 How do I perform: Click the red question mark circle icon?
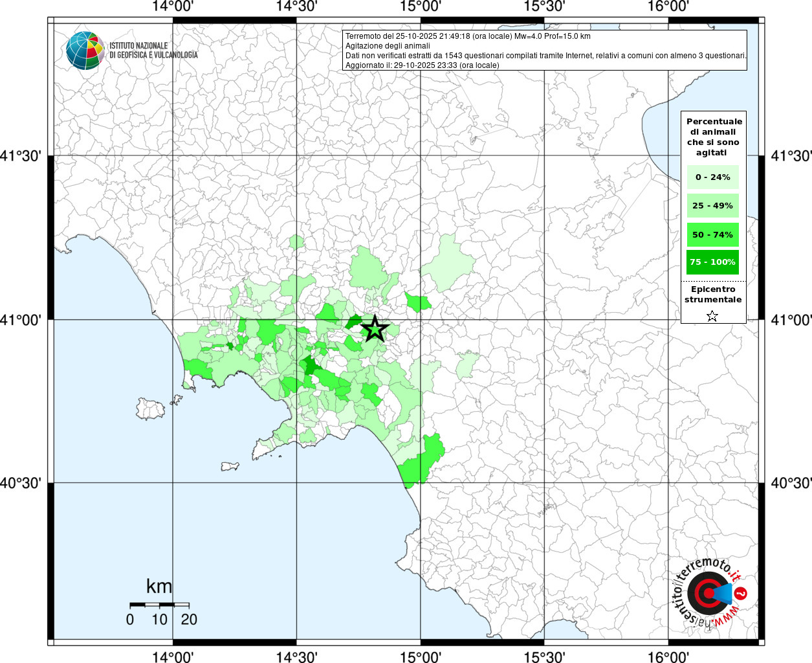[x=741, y=593]
